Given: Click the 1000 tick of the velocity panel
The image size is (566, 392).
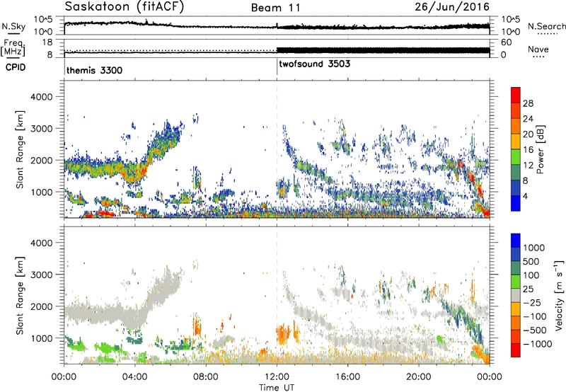Looking at the screenshot, I should (x=41, y=338).
